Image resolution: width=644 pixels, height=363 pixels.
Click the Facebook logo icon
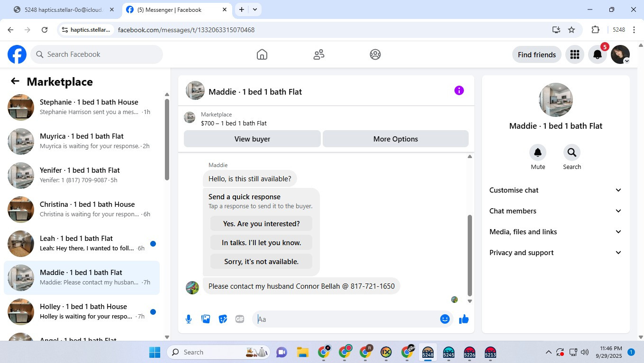pos(17,54)
